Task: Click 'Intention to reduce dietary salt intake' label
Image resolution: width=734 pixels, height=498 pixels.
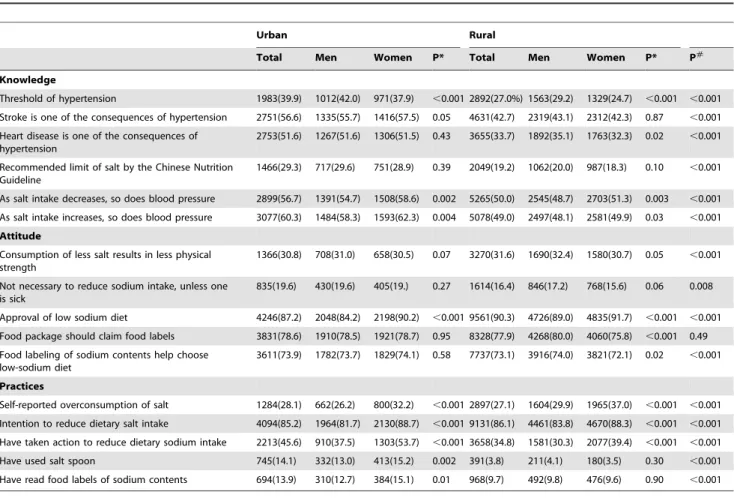Action: coord(84,424)
